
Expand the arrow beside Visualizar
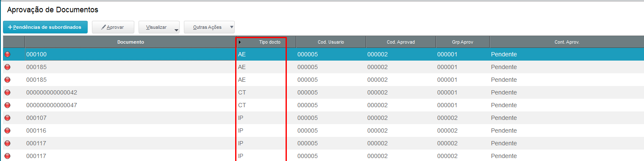click(x=176, y=30)
